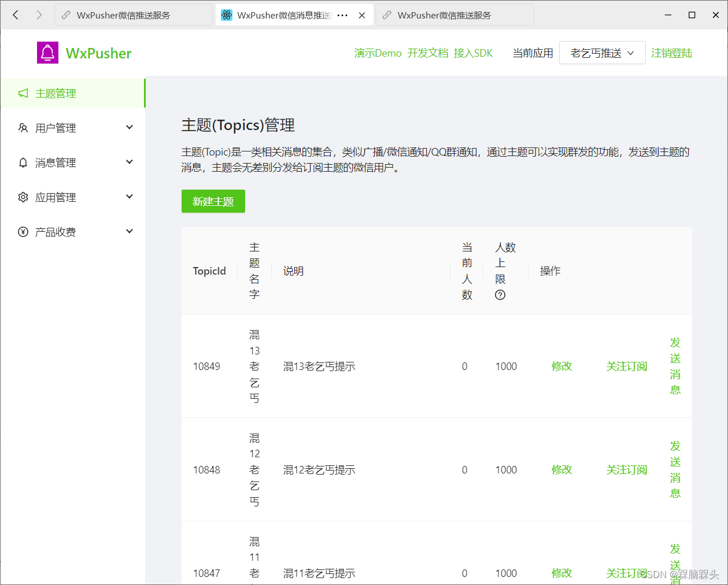Click the gear icon beside 应用管理
The image size is (728, 585).
tap(23, 197)
